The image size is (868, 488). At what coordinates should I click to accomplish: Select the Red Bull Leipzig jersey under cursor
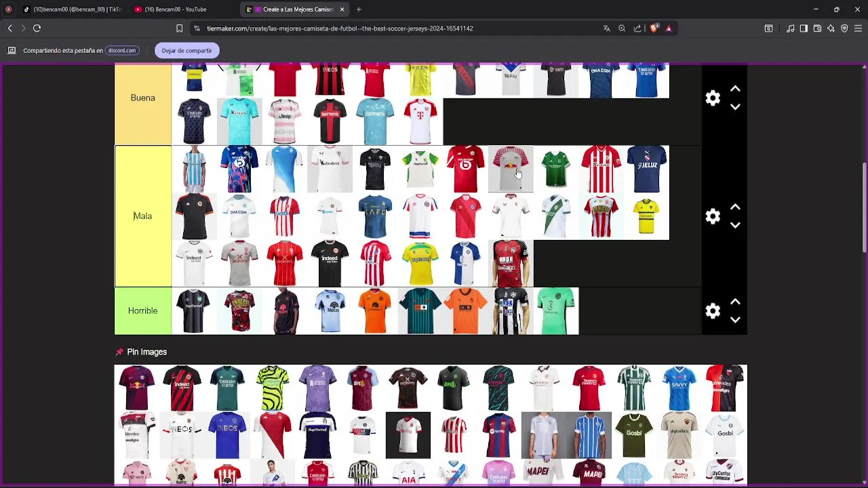pos(511,169)
